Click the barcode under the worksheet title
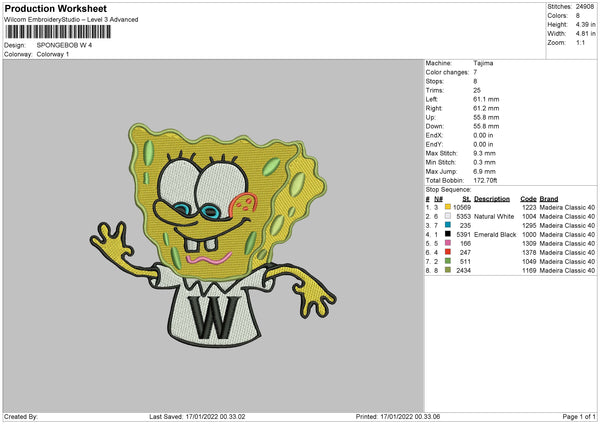The image size is (600, 424). tap(58, 32)
